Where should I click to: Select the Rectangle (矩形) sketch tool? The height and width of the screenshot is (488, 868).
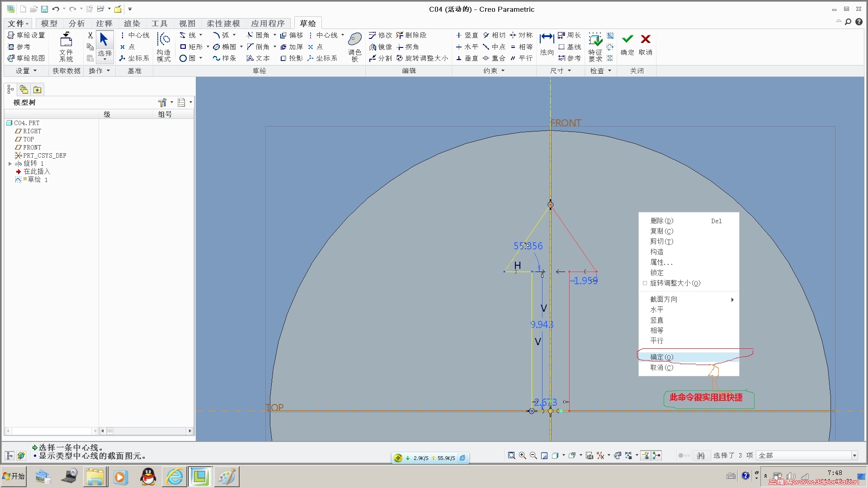point(191,47)
